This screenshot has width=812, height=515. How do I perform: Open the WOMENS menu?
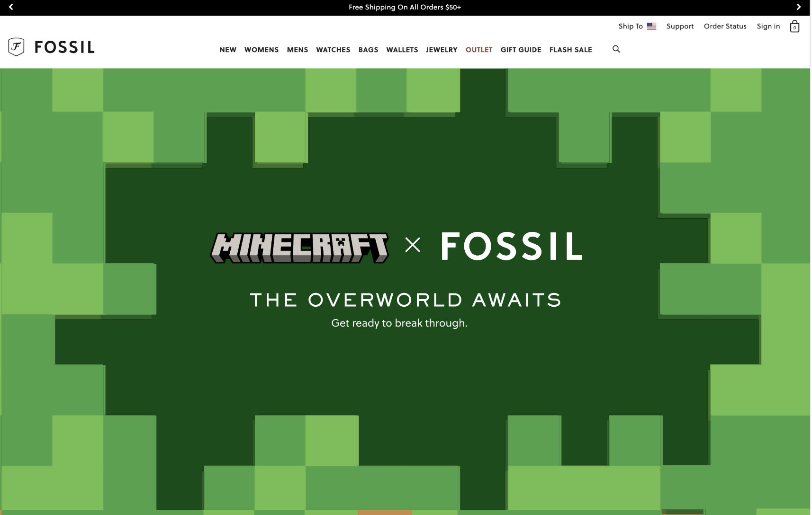tap(262, 50)
